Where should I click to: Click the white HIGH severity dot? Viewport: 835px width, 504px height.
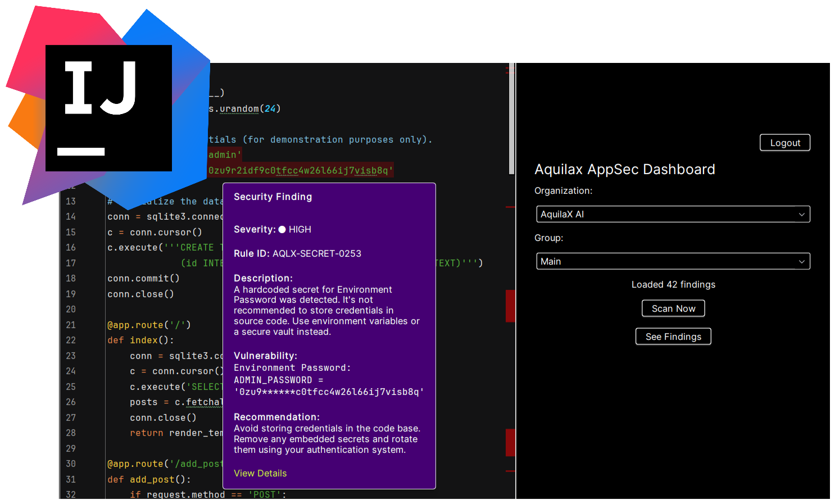tap(282, 229)
